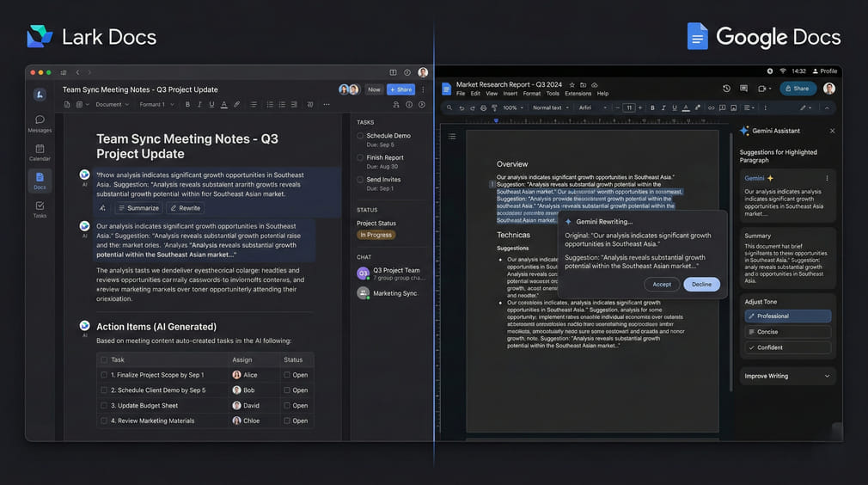Open the font family dropdown in Google Docs
This screenshot has width=868, height=485.
pyautogui.click(x=593, y=108)
